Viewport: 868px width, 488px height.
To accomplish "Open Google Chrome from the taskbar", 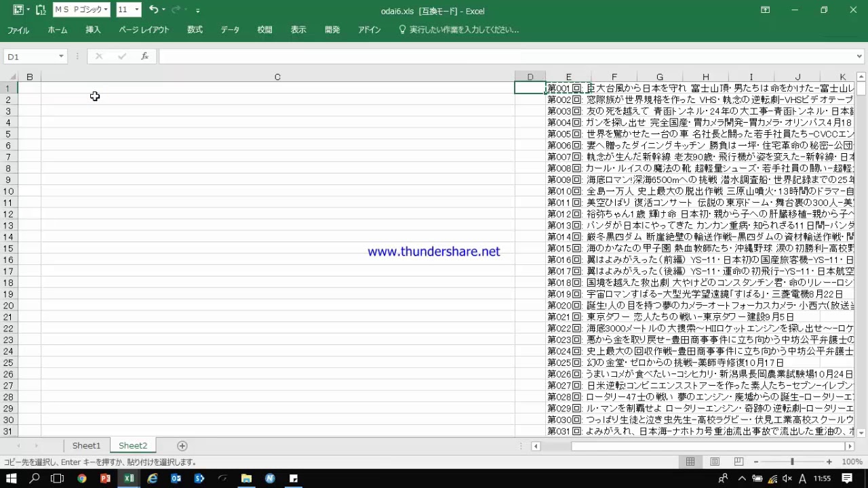I will pos(81,479).
